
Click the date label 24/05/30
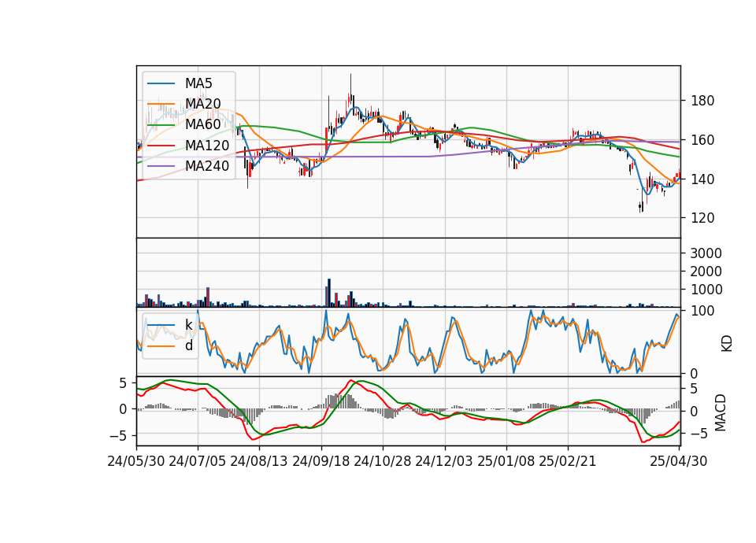(136, 461)
